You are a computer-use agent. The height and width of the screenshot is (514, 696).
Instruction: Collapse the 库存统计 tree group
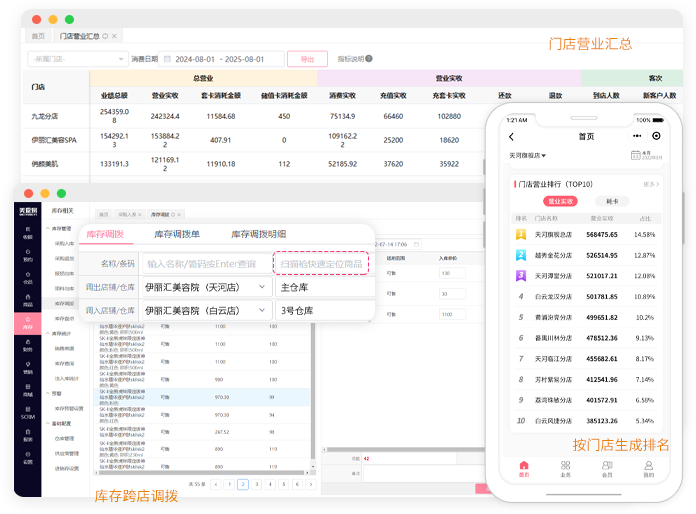point(47,333)
